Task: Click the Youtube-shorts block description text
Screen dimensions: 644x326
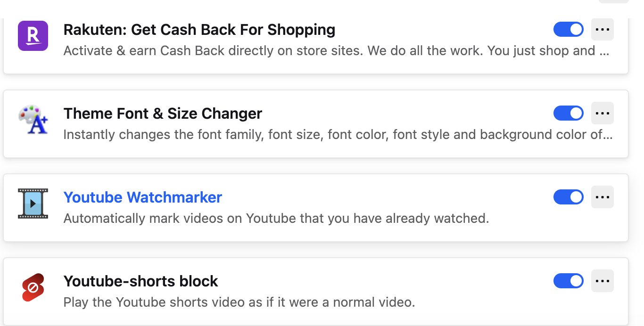Action: 239,302
